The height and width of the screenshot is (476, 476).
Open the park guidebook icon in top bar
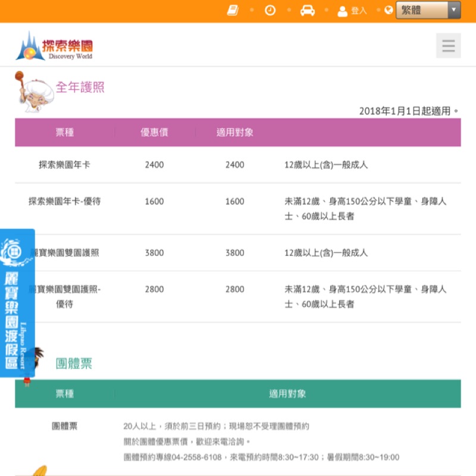[x=233, y=10]
